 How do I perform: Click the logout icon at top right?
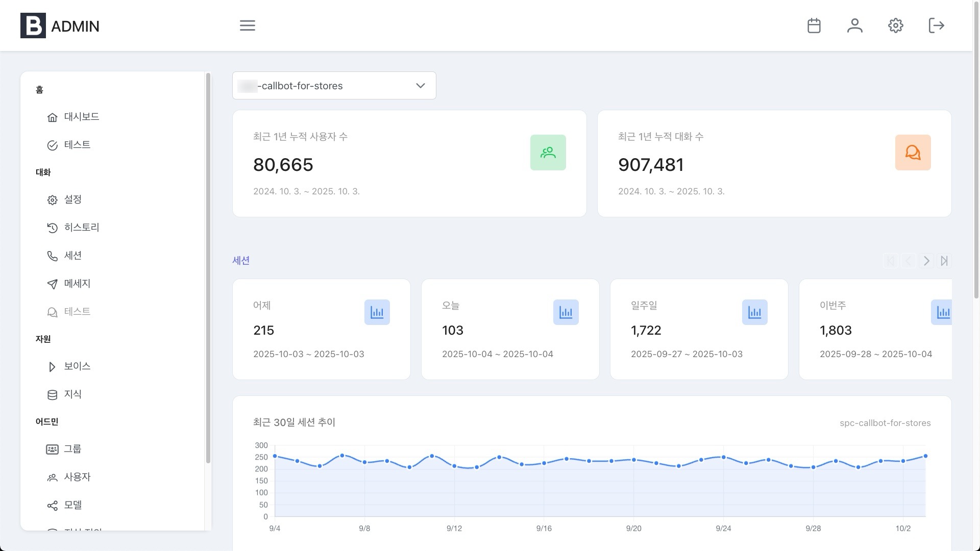pos(937,26)
